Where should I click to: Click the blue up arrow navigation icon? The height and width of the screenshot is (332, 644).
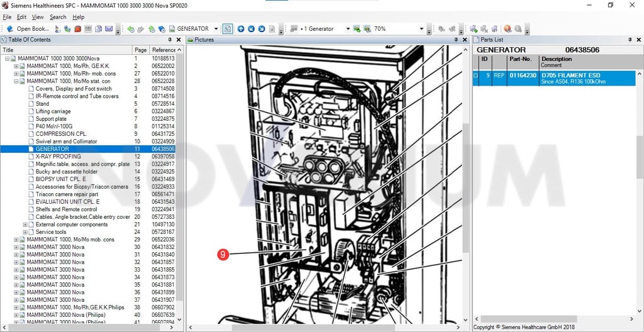point(241,29)
